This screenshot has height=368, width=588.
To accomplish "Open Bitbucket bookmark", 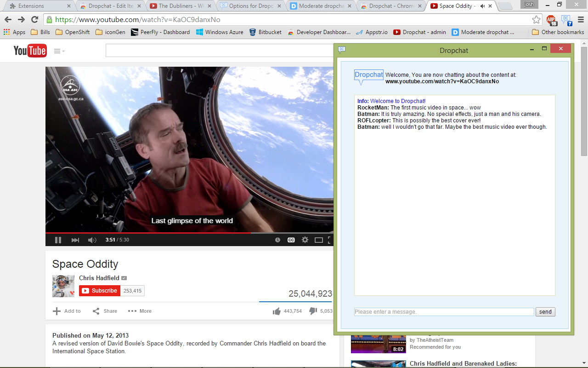I will tap(266, 32).
